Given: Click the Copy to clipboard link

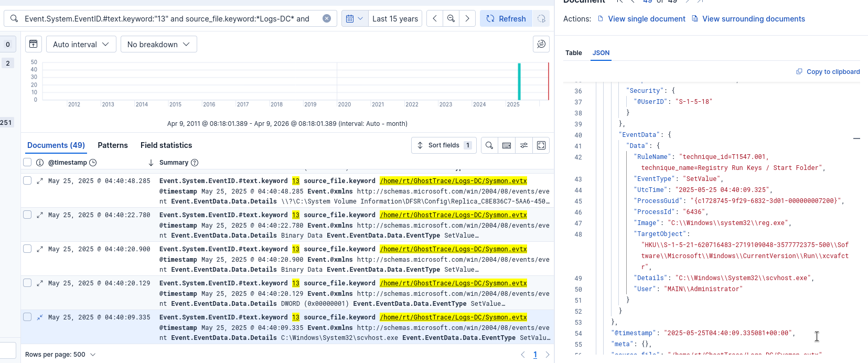Looking at the screenshot, I should (833, 72).
